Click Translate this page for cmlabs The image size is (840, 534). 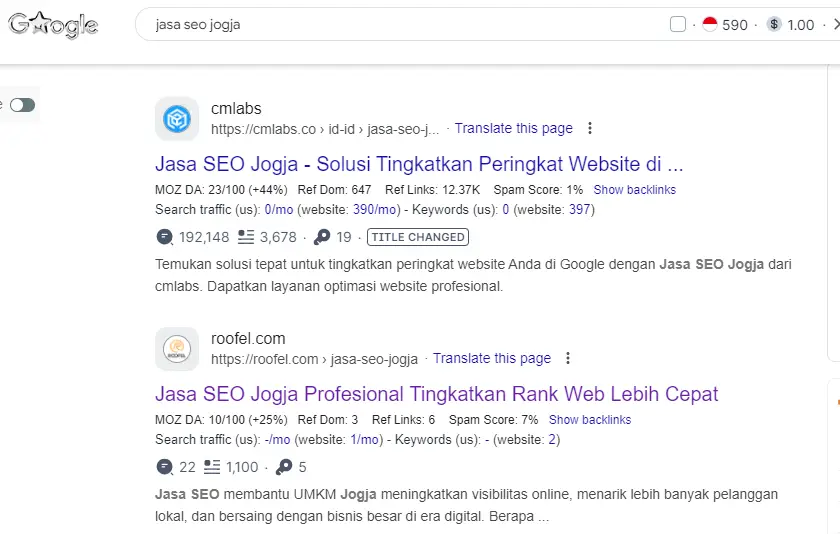click(513, 128)
